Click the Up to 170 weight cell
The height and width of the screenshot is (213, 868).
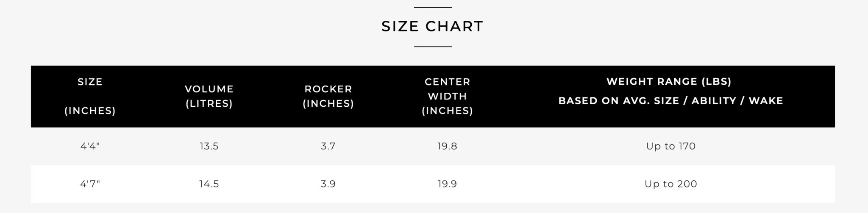point(670,146)
